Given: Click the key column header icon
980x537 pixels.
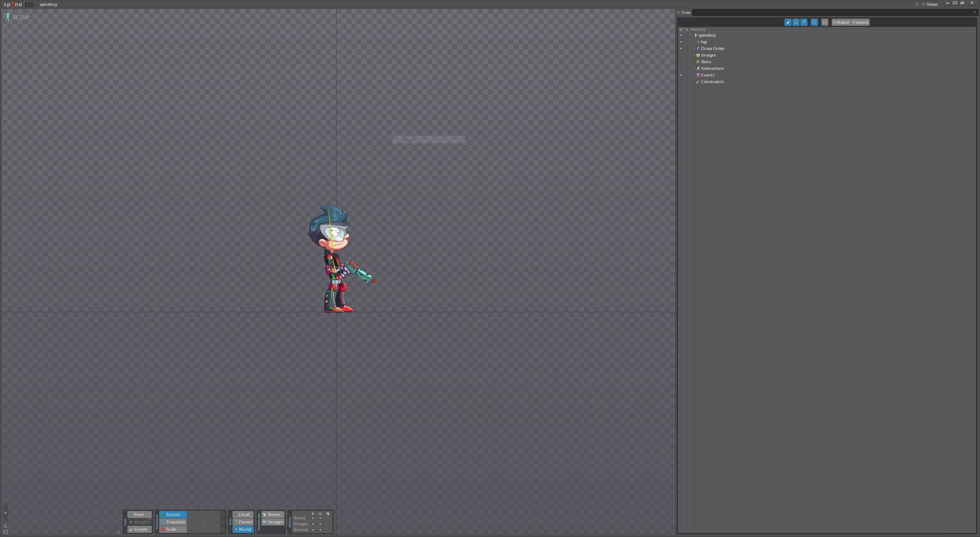Looking at the screenshot, I should (687, 29).
